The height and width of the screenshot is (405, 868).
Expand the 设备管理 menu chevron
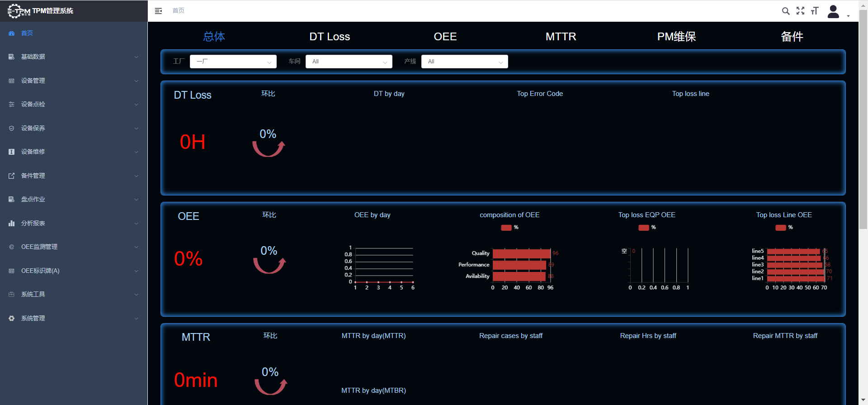click(x=136, y=81)
